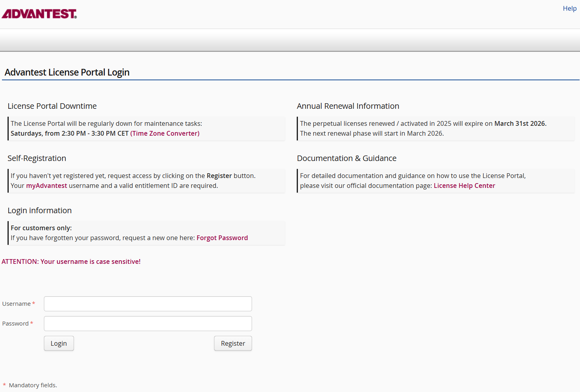Visit the License Help Center link
This screenshot has height=392, width=580.
pos(464,186)
